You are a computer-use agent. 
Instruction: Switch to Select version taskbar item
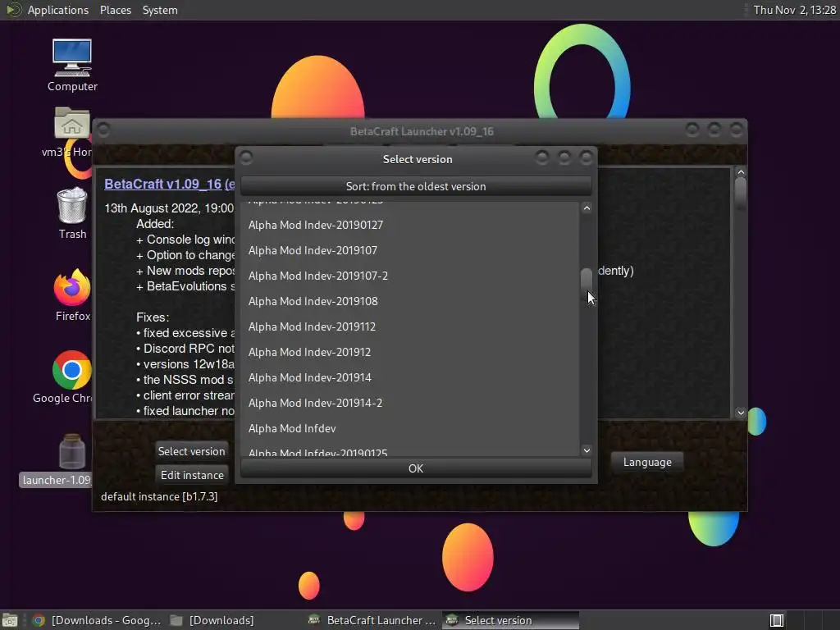pyautogui.click(x=510, y=620)
